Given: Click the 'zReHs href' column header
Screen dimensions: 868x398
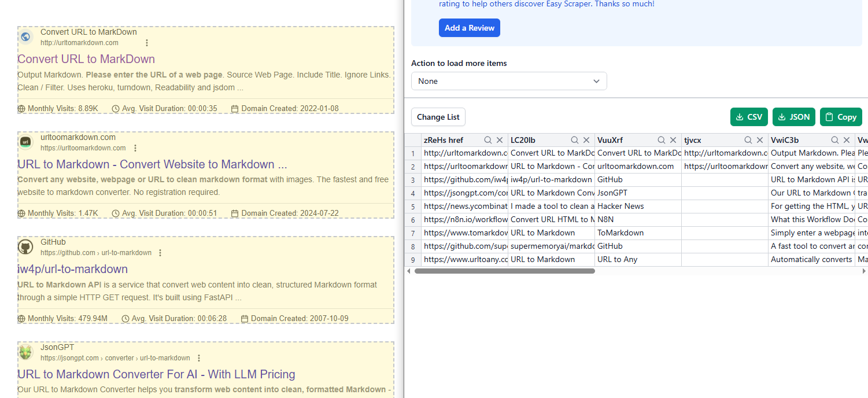Looking at the screenshot, I should tap(444, 140).
